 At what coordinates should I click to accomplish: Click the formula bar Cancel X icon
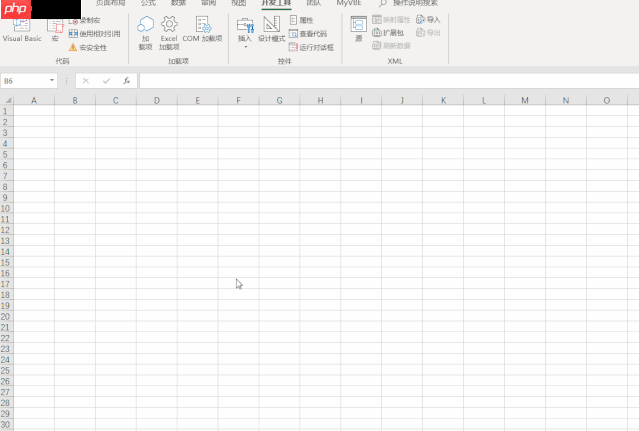pyautogui.click(x=86, y=81)
